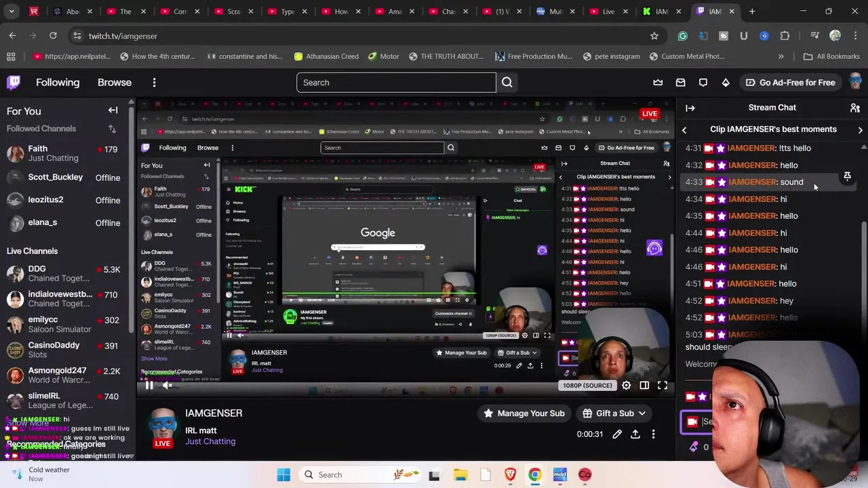The width and height of the screenshot is (868, 488).
Task: Open the Twitch home logo
Action: pos(14,83)
